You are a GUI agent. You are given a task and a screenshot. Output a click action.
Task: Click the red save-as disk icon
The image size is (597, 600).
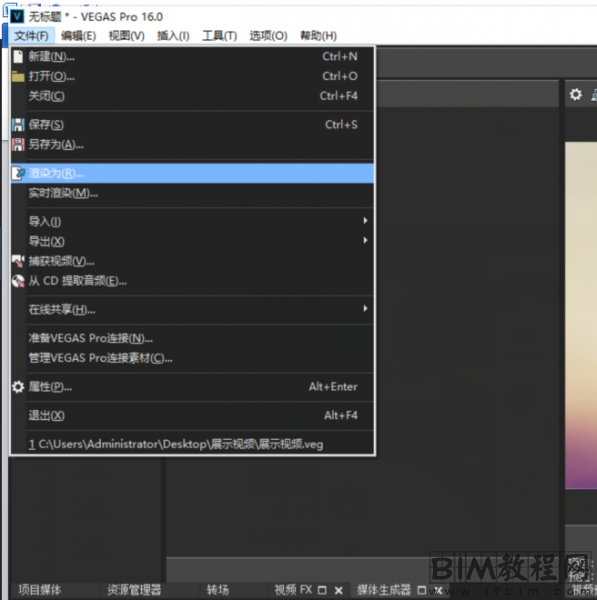[18, 145]
